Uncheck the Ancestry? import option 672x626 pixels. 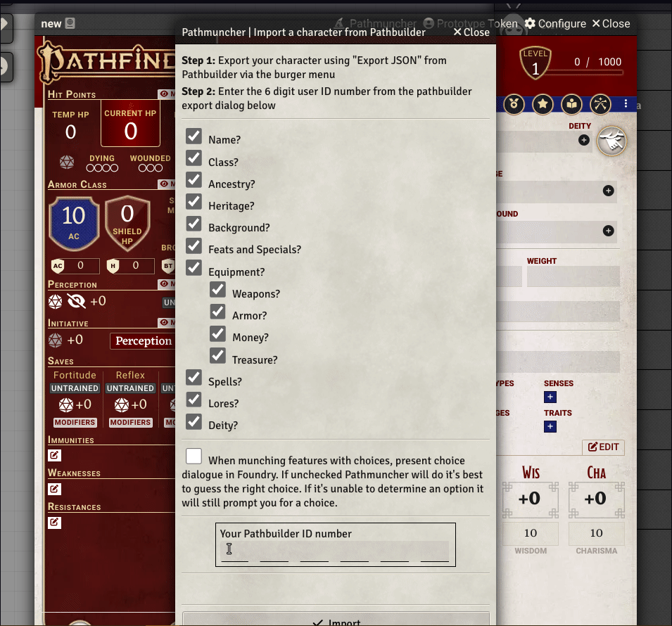pyautogui.click(x=194, y=180)
